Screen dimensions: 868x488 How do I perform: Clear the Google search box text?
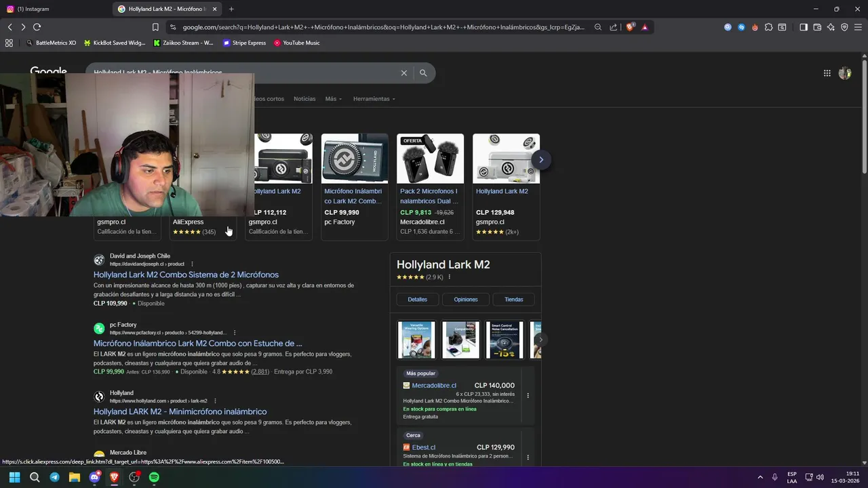[x=404, y=73]
